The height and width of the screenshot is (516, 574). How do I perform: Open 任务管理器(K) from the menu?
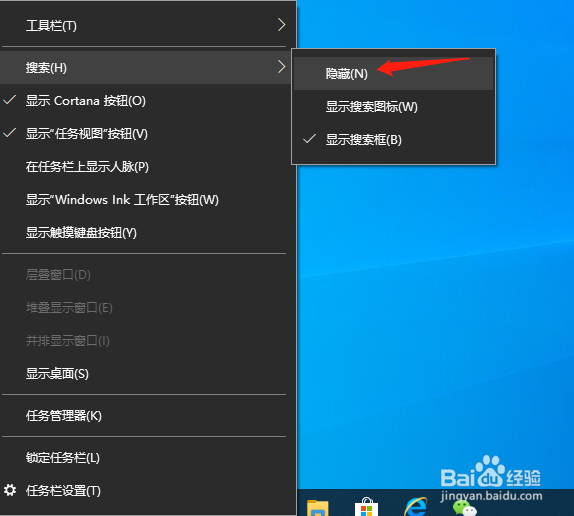click(x=148, y=416)
